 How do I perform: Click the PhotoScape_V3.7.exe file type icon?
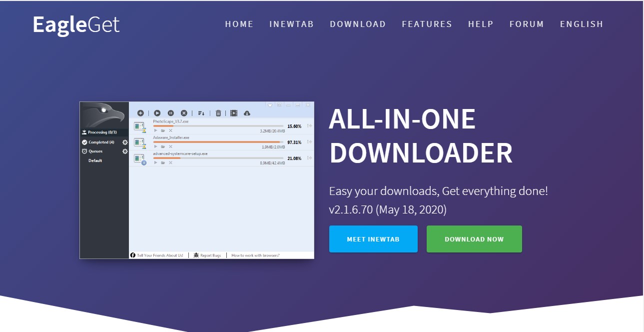coord(140,127)
